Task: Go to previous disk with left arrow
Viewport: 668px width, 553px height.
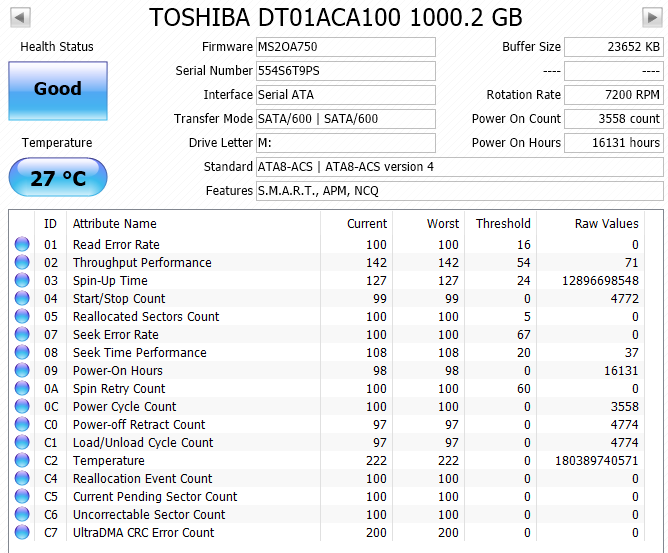Action: tap(20, 18)
